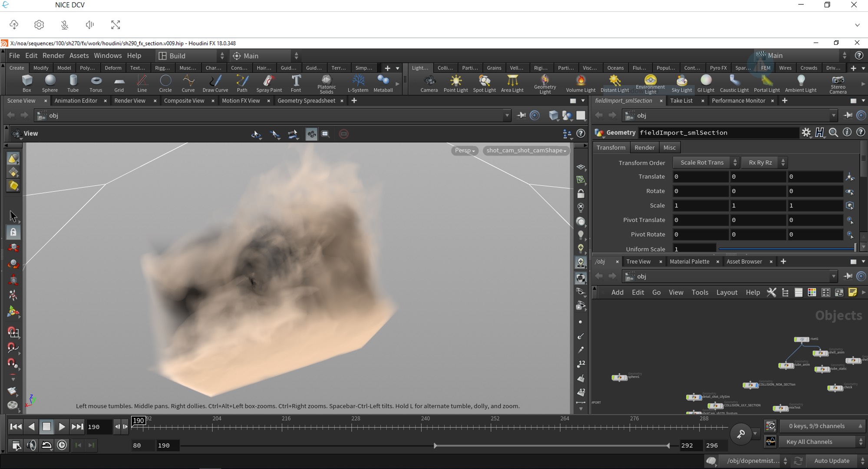Click the Torus shelf tool

click(96, 83)
